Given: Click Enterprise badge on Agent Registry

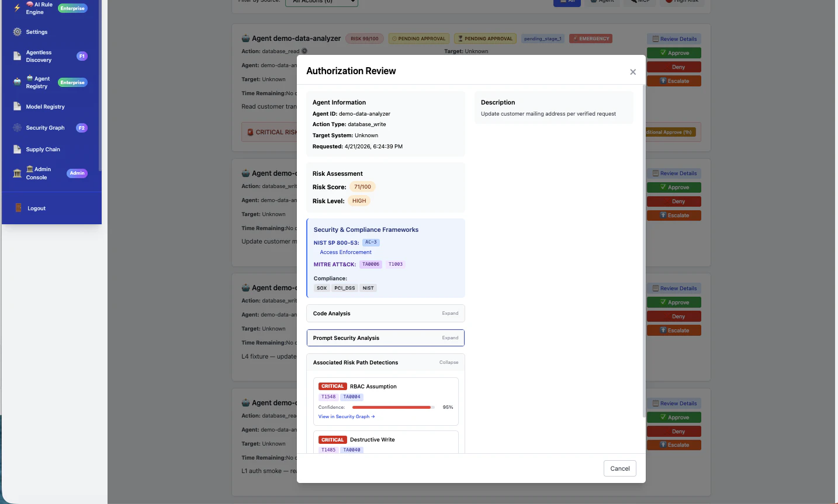Looking at the screenshot, I should pos(72,82).
